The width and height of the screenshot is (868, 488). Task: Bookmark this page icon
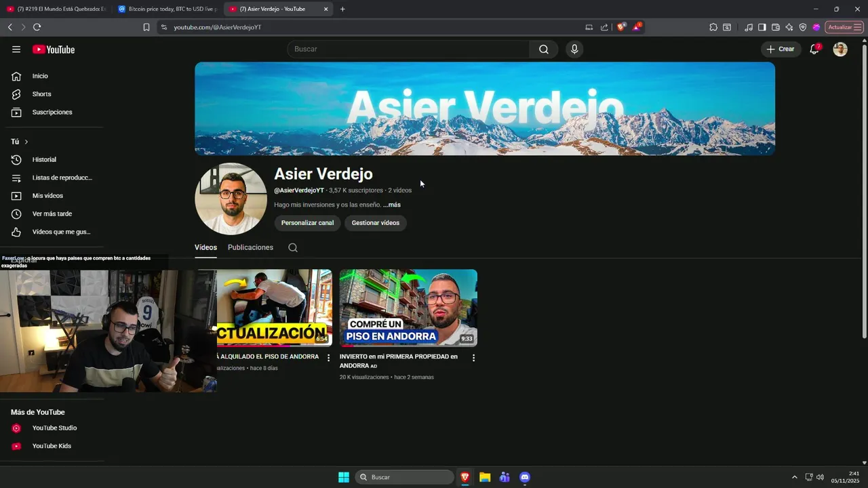pyautogui.click(x=146, y=27)
